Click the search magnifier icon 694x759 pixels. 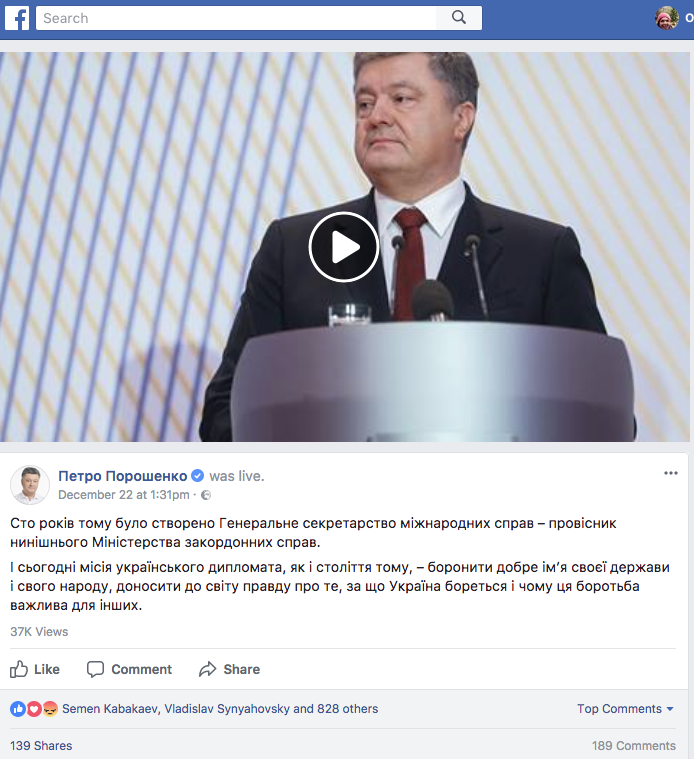pos(459,18)
